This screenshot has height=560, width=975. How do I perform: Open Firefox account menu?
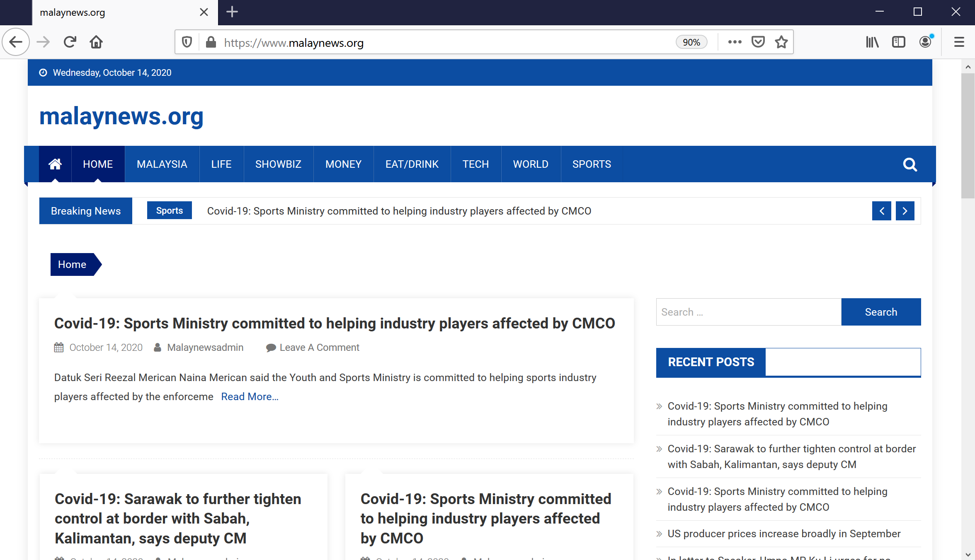tap(925, 42)
